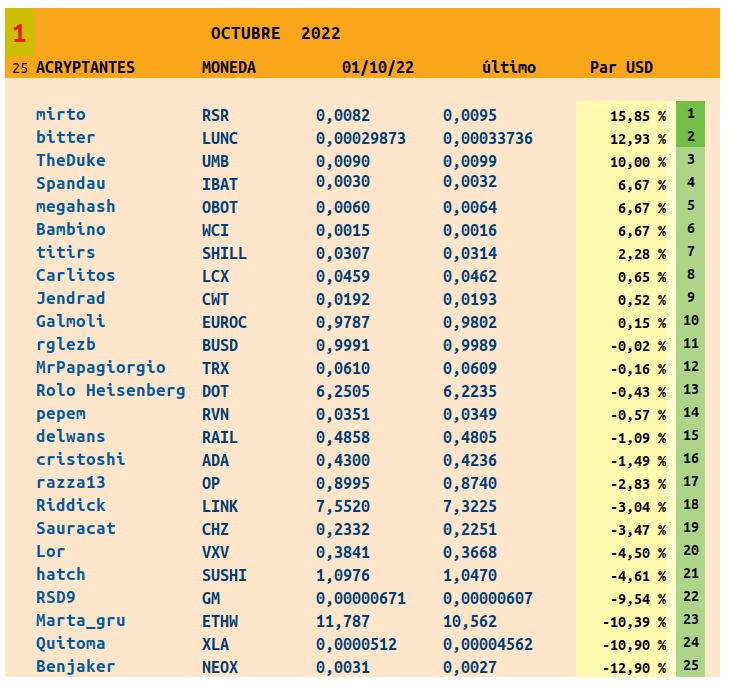Click the rank 25 cell
729x692 pixels.
(690, 665)
